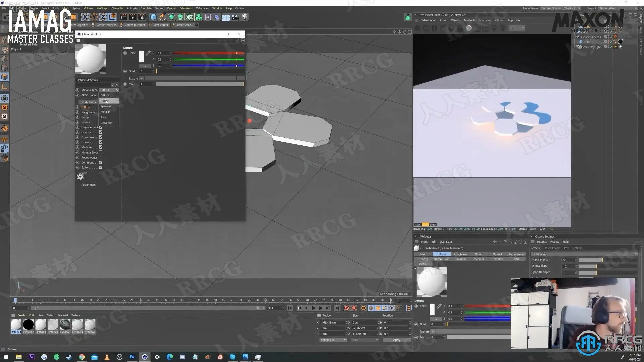Click the Render Settings clapperboard icon
The height and width of the screenshot is (362, 644).
tap(142, 17)
